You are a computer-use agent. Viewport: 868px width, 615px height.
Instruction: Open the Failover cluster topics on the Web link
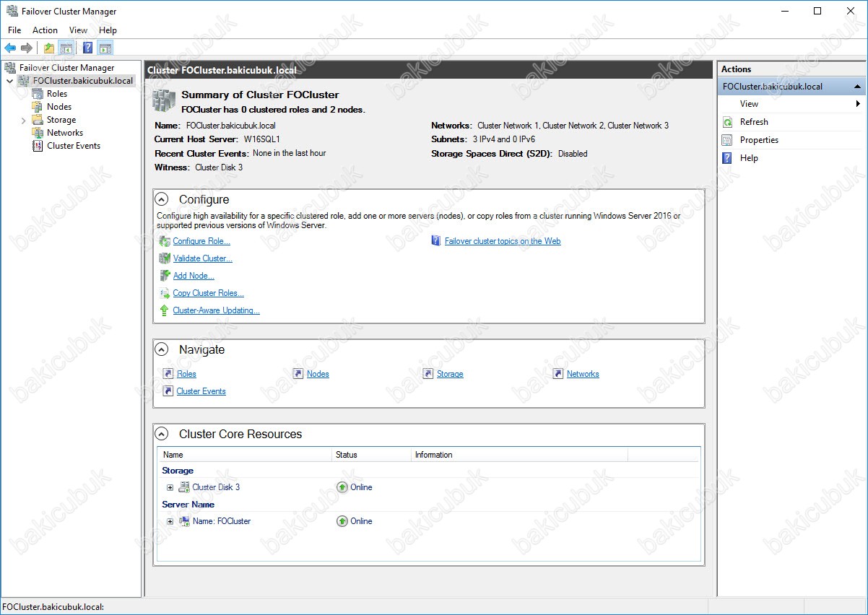tap(503, 241)
